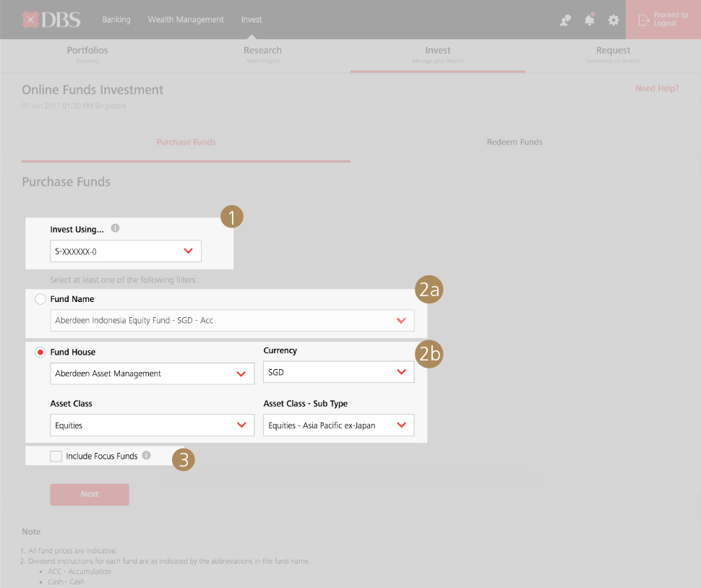This screenshot has height=588, width=701.
Task: Open the Wealth Management menu
Action: (x=186, y=20)
